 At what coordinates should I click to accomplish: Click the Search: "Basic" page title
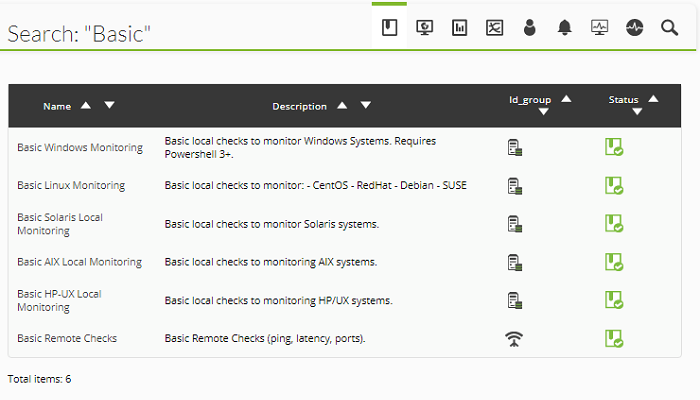click(79, 34)
